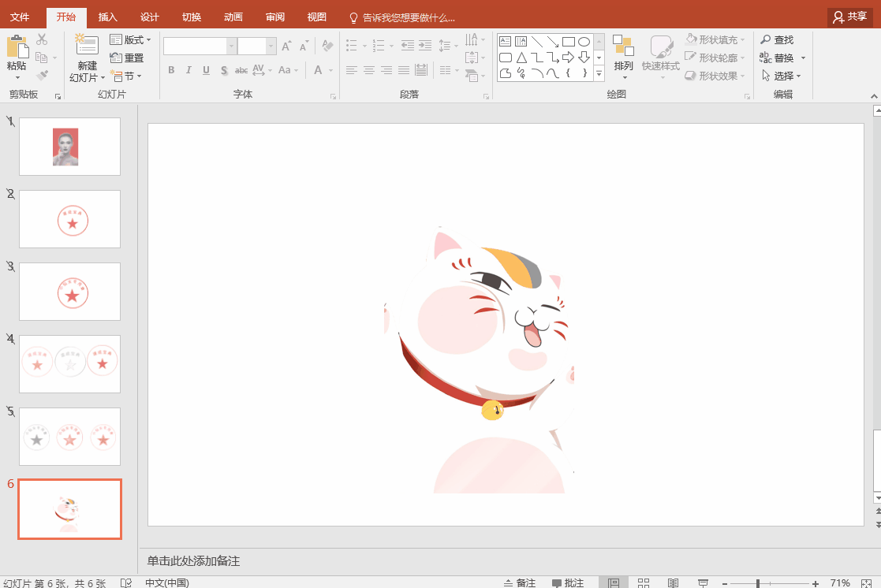This screenshot has height=588, width=881.
Task: Select the text box shape
Action: tap(505, 42)
